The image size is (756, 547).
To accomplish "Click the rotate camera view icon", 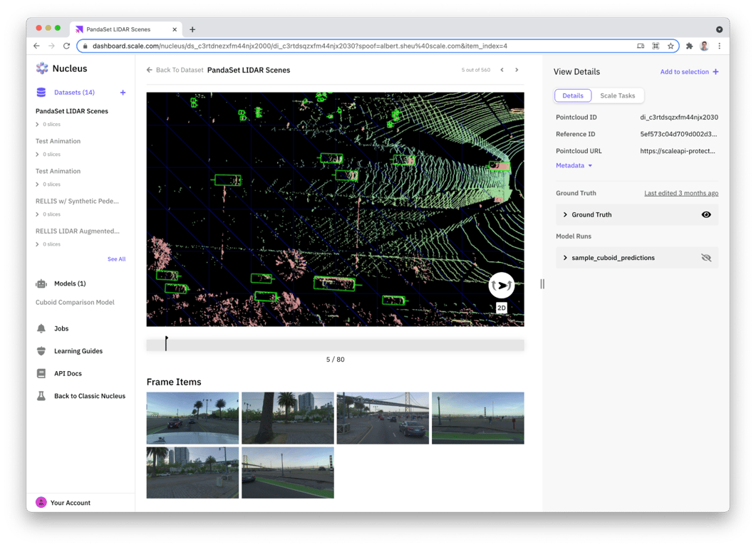I will [502, 285].
